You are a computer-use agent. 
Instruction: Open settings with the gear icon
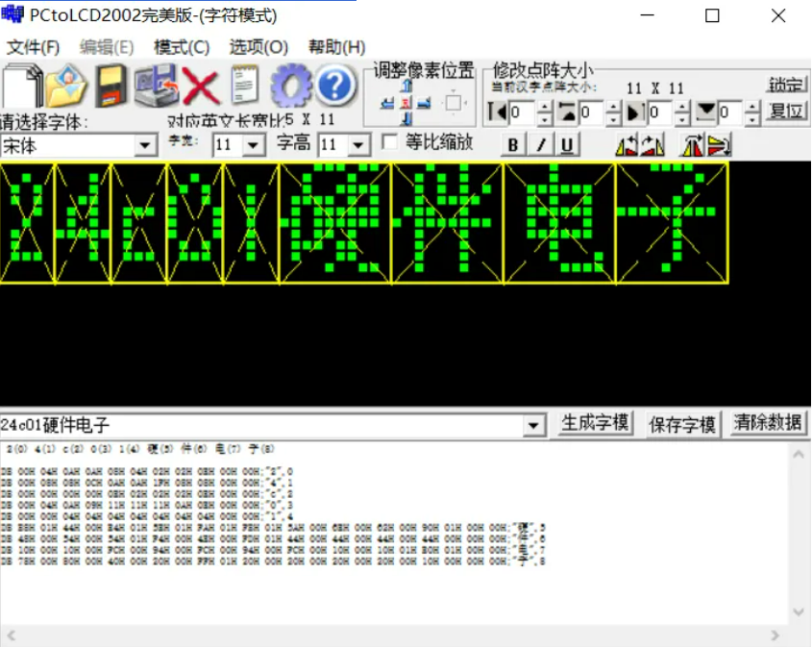pyautogui.click(x=289, y=87)
